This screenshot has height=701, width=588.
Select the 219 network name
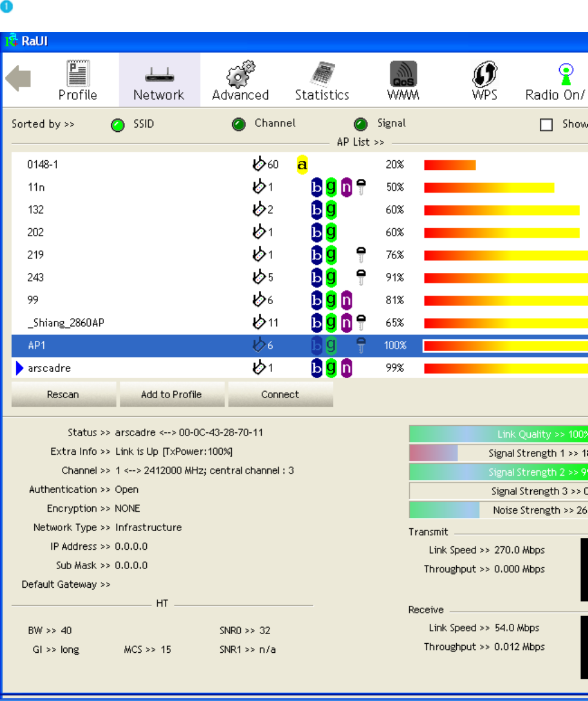point(36,255)
